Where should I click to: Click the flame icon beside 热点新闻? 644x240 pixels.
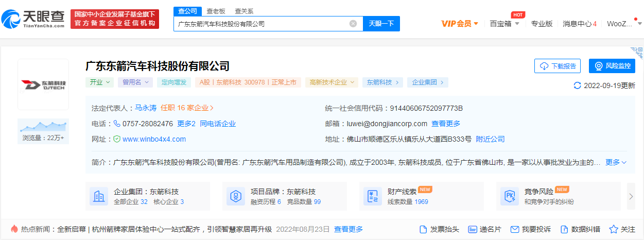click(x=14, y=229)
